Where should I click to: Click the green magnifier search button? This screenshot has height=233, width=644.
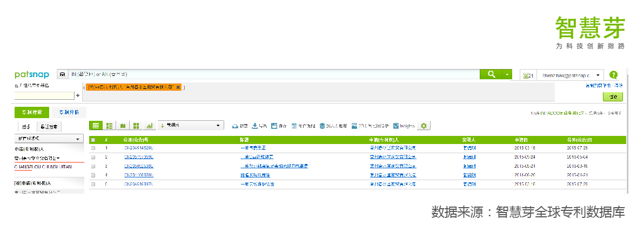491,74
